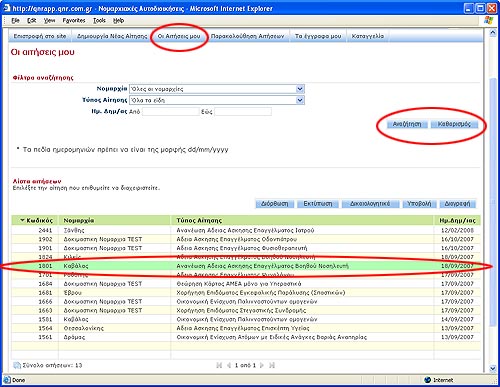Sort by Ημ.Δημ/ίας column header
Image resolution: width=500 pixels, height=387 pixels.
point(457,220)
